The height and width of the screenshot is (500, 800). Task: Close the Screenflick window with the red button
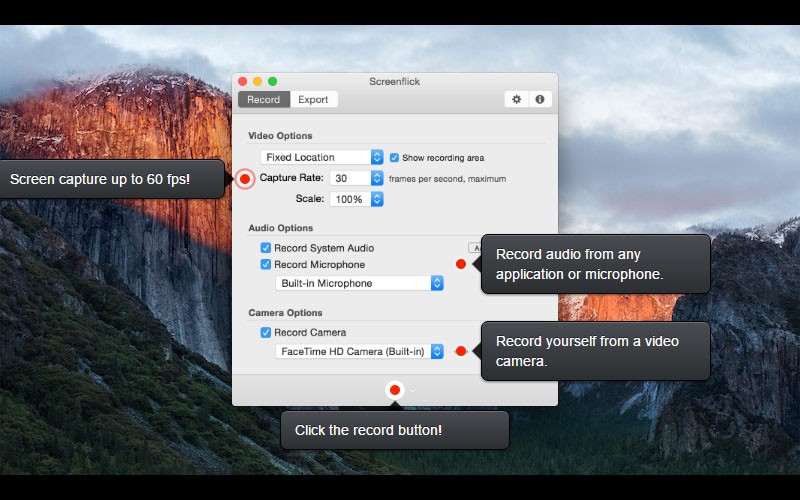(x=243, y=81)
